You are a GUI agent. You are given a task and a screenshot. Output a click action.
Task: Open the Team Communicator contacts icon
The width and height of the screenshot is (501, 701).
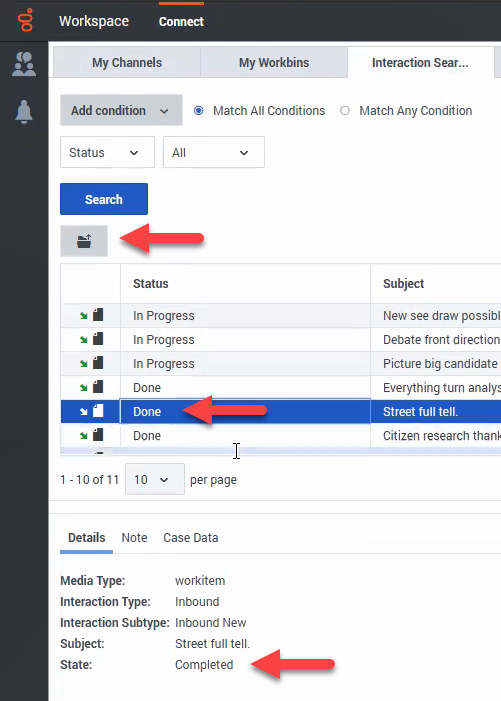(x=24, y=63)
